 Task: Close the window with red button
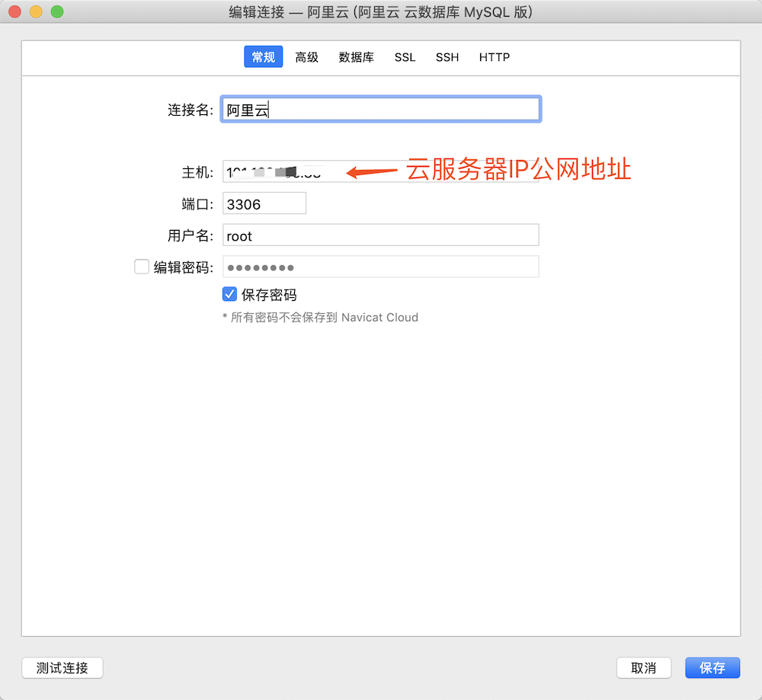click(x=15, y=11)
